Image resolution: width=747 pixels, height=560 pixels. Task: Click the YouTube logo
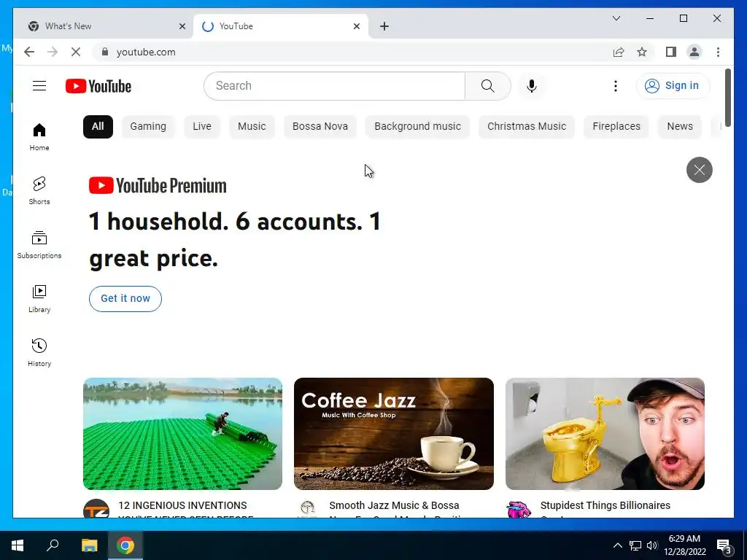98,86
